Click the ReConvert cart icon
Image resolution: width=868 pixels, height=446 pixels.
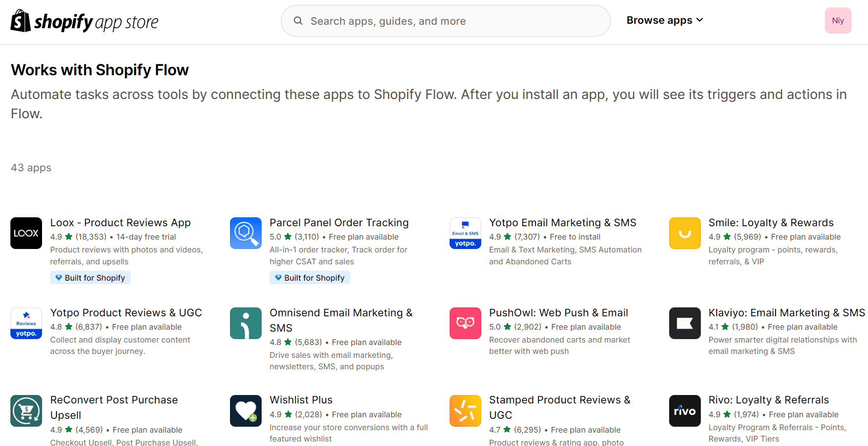click(26, 410)
